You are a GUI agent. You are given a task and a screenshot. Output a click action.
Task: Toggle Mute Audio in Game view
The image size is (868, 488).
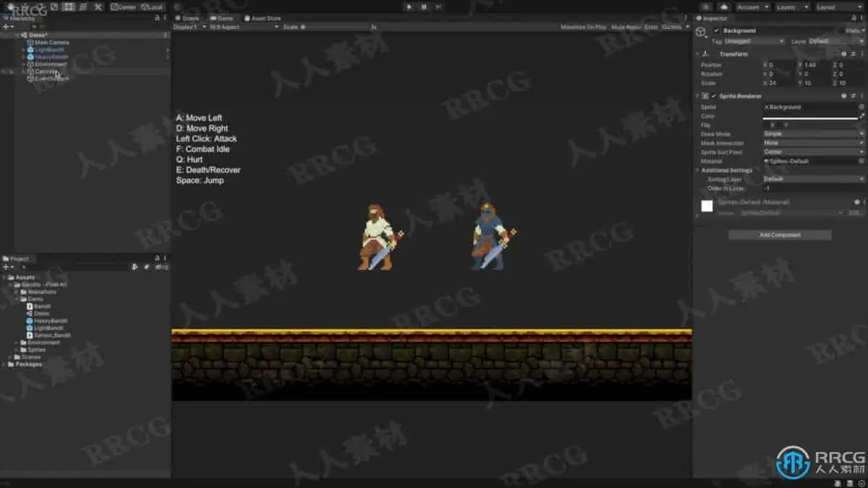(x=626, y=27)
